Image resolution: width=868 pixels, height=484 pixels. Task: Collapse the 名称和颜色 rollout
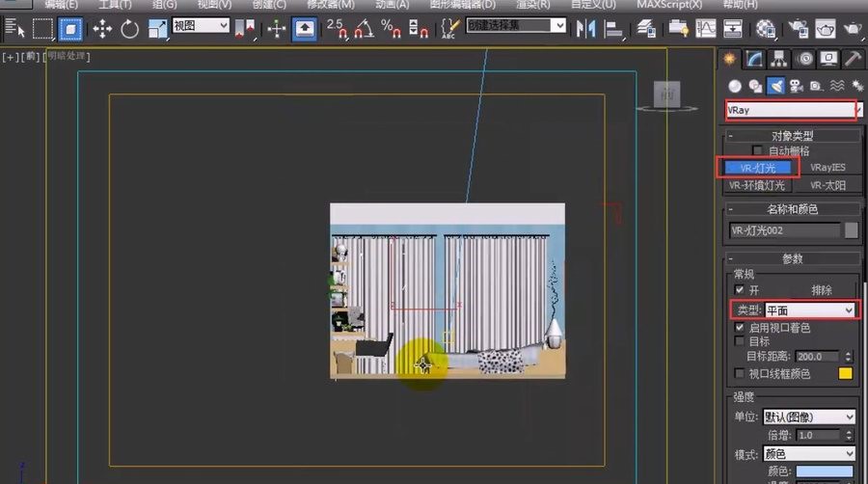click(792, 209)
